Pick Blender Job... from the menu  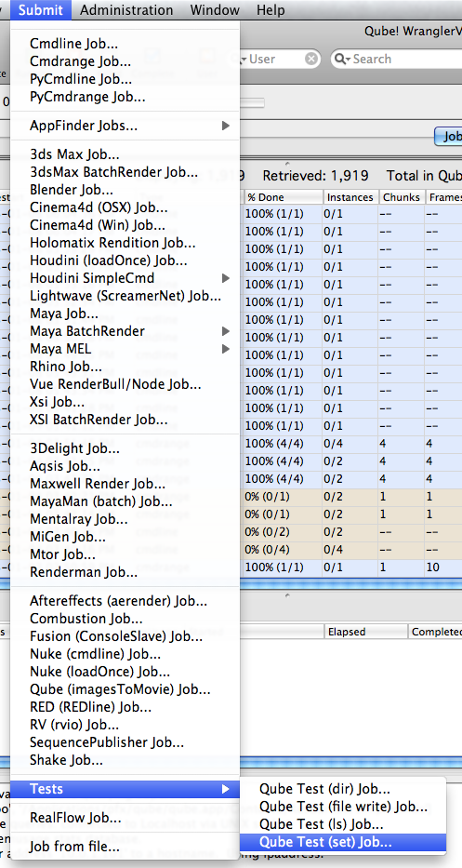(x=125, y=190)
